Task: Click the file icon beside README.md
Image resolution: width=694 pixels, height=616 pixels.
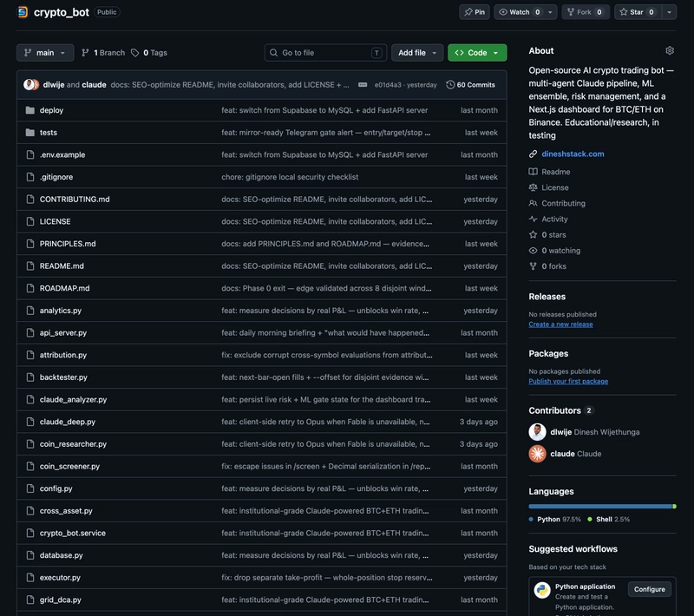Action: [30, 266]
